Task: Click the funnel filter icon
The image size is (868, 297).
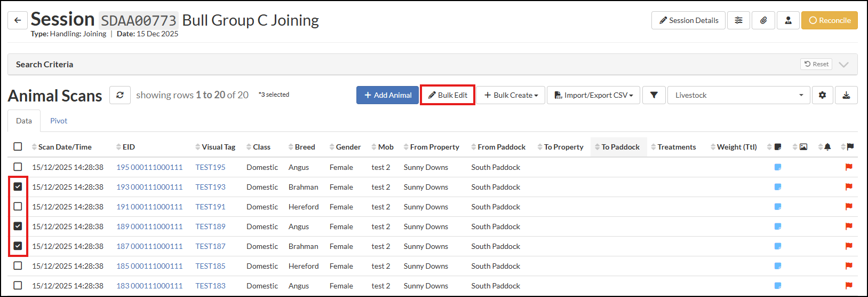Action: pos(654,95)
